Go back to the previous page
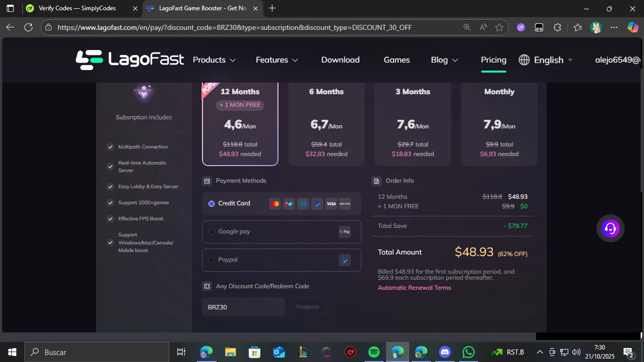Image resolution: width=644 pixels, height=362 pixels. (10, 27)
